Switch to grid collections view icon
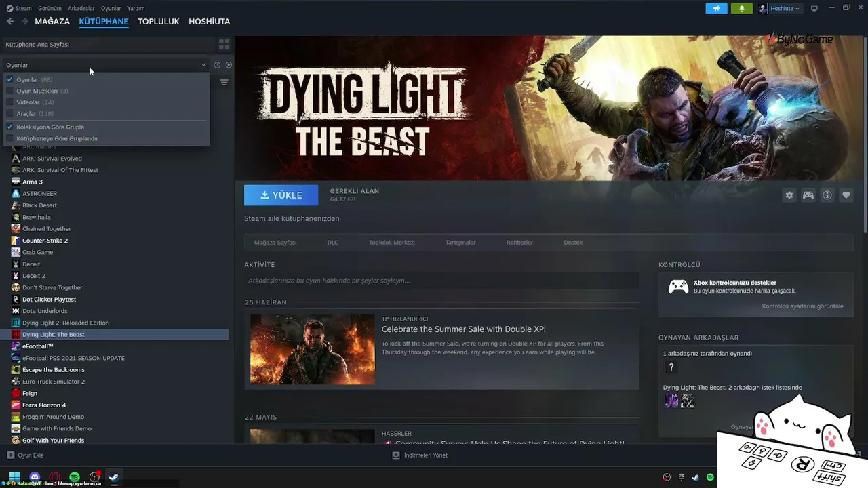 click(x=224, y=44)
